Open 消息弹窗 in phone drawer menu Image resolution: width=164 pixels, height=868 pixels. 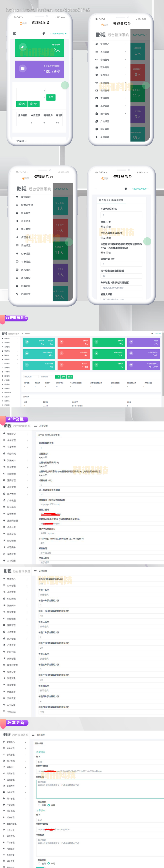pyautogui.click(x=26, y=278)
